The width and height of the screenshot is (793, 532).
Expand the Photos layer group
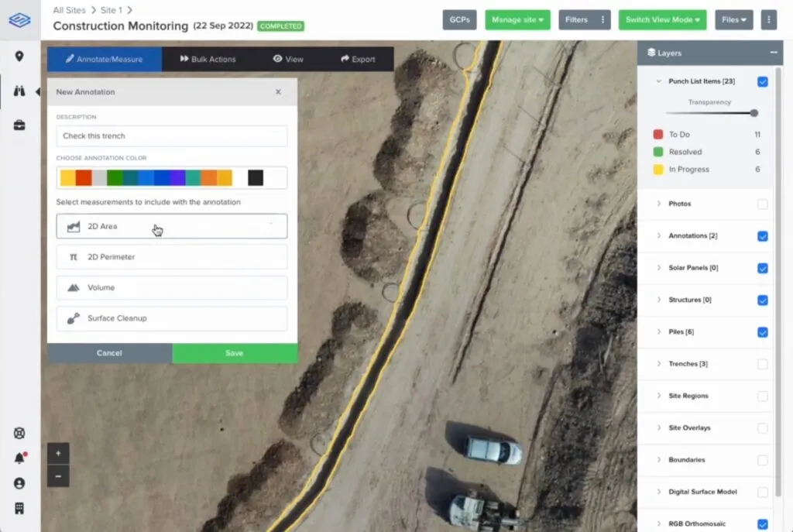point(658,204)
